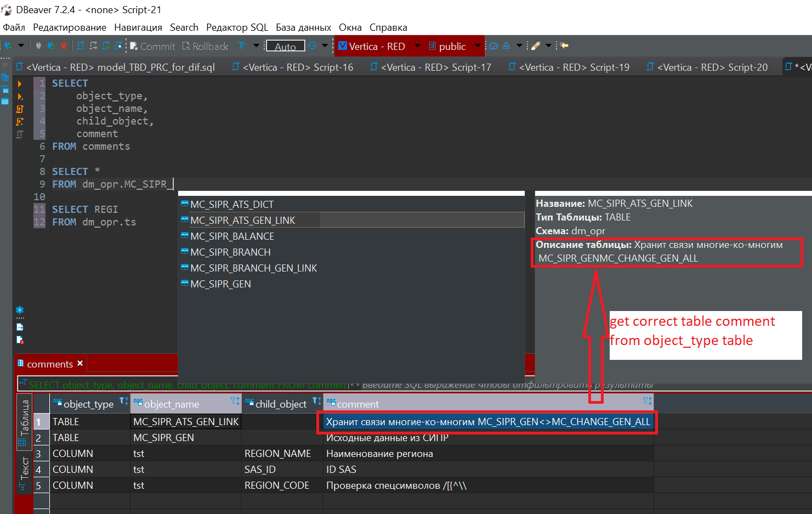Execute the entire SQL script

[20, 109]
